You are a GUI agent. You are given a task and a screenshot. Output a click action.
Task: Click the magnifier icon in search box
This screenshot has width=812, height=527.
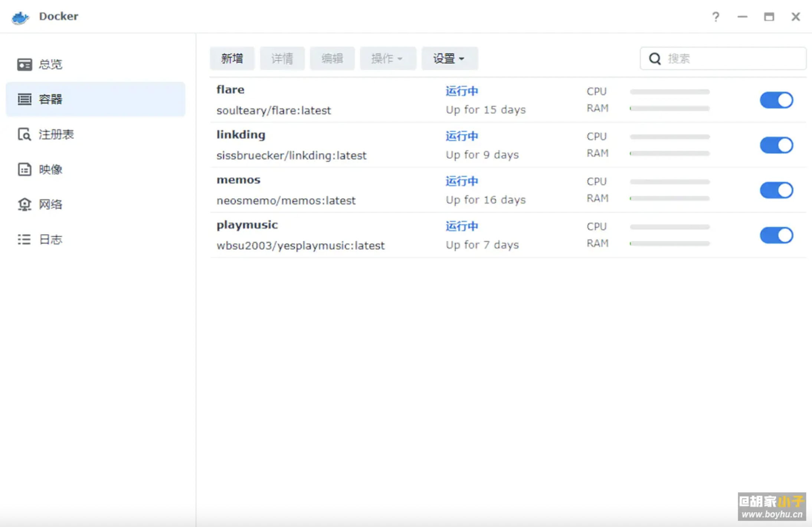(x=655, y=59)
